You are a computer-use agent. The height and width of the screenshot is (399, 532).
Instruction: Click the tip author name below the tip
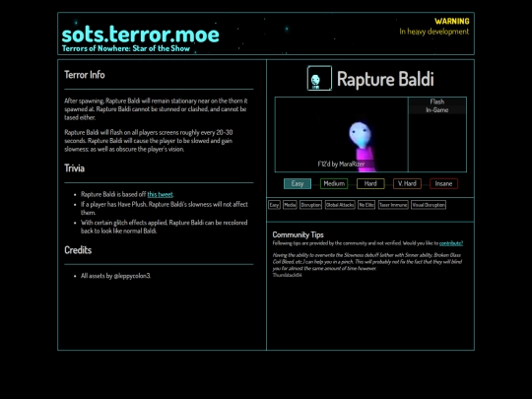tap(287, 275)
